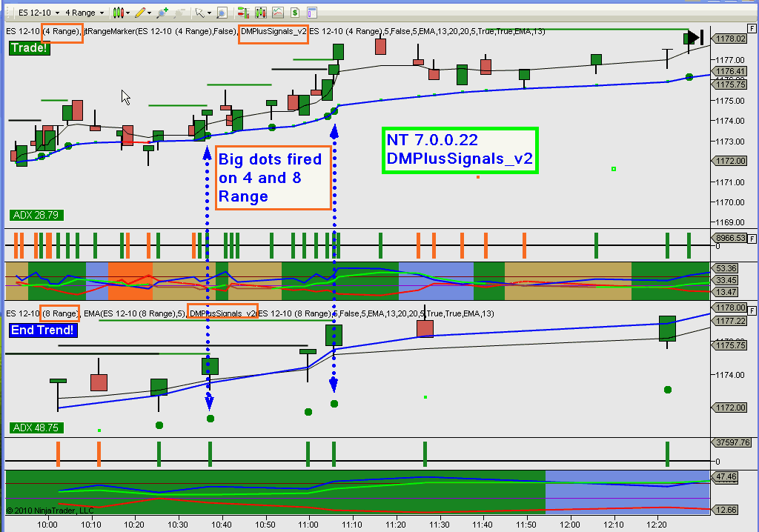This screenshot has width=759, height=532.
Task: Click the ADX 28.79 label
Action: click(x=36, y=215)
